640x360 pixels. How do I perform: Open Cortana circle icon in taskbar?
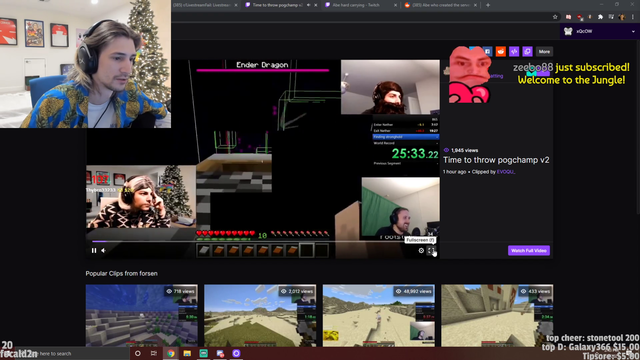[x=138, y=353]
